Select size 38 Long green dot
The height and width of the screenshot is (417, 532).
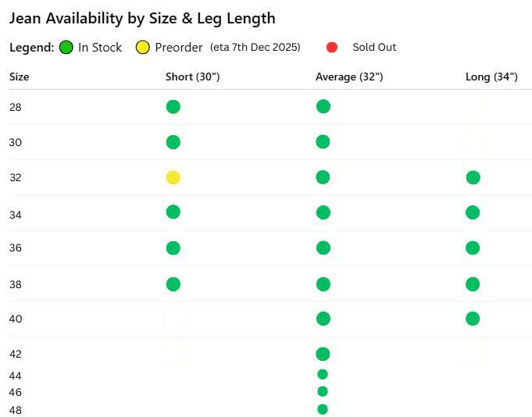coord(473,284)
